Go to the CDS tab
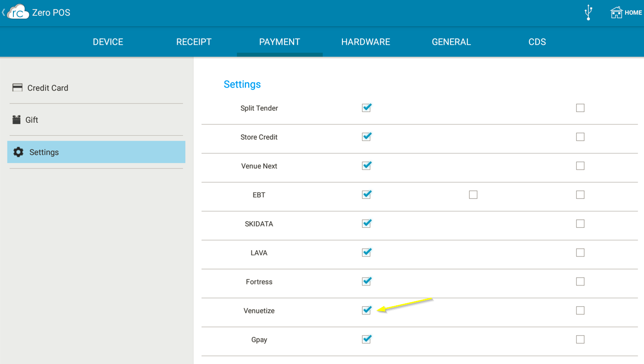The height and width of the screenshot is (364, 644). click(x=537, y=42)
